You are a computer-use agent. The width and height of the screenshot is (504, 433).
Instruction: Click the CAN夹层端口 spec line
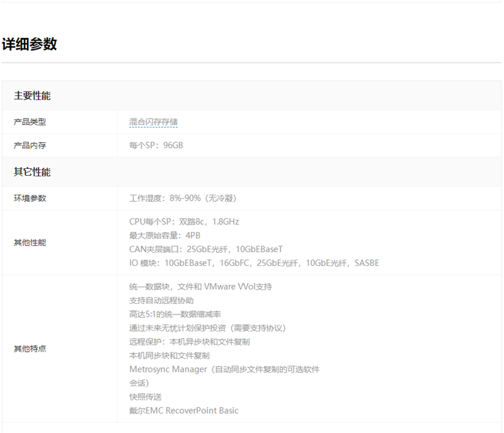[206, 250]
